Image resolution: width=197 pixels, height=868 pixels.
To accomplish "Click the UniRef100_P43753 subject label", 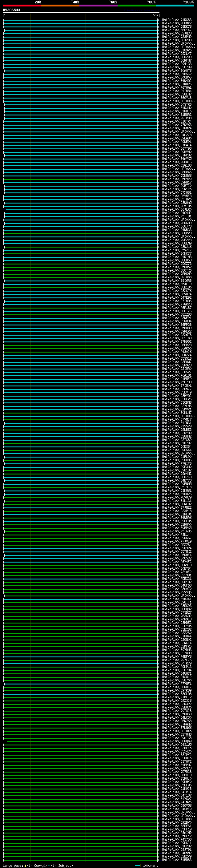I will 176,840.
